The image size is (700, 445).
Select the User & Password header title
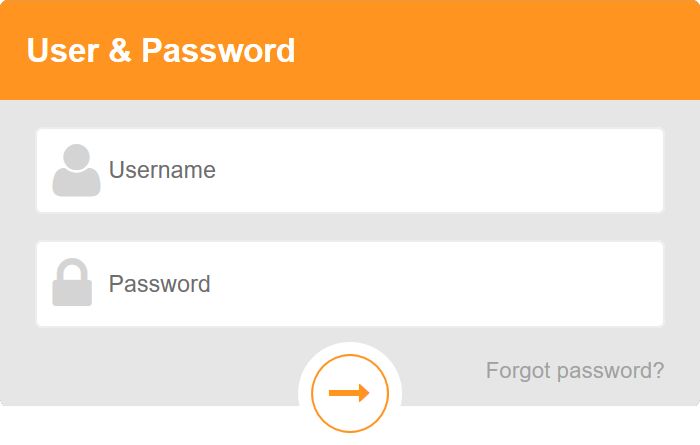pos(161,50)
